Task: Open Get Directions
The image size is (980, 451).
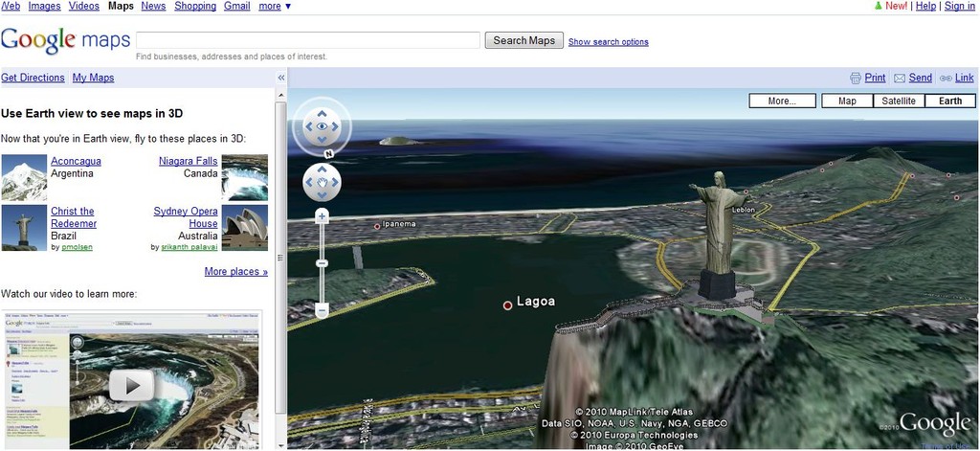Action: pos(33,78)
